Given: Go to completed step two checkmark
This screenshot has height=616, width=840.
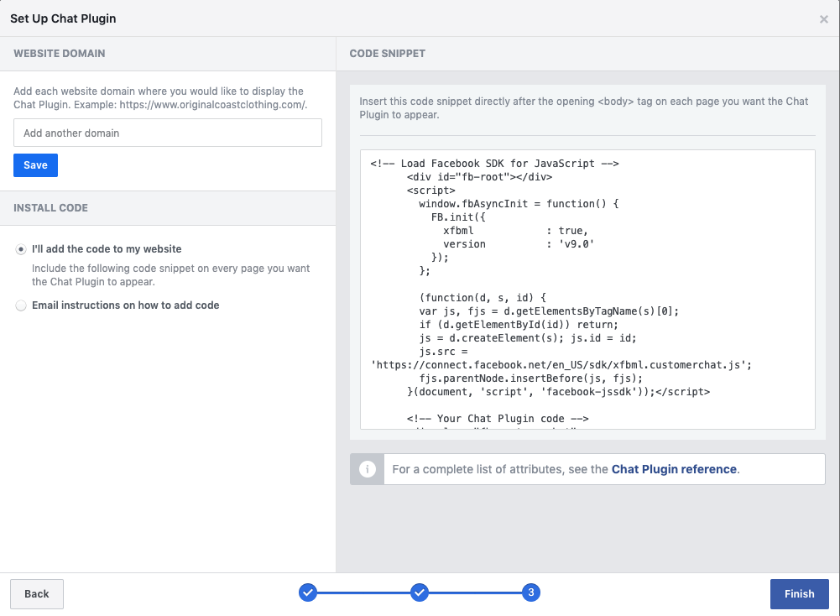Looking at the screenshot, I should tap(420, 593).
